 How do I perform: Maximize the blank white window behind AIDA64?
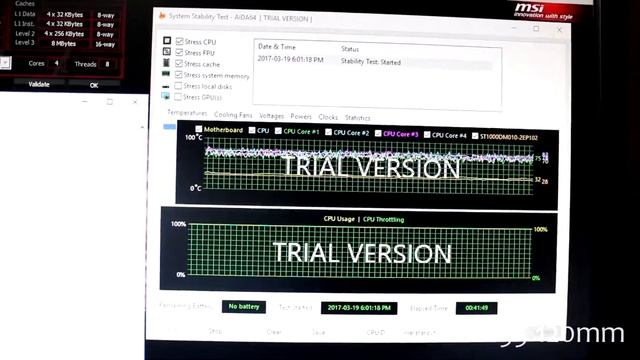coord(109,101)
